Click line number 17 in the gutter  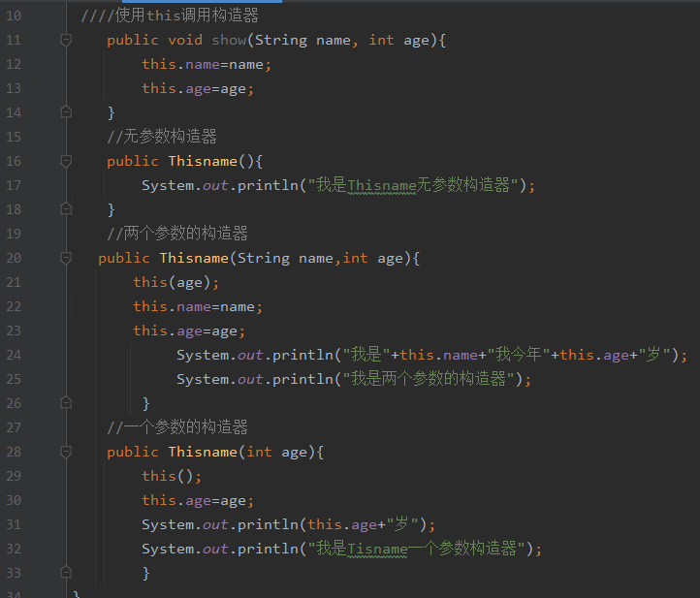pyautogui.click(x=14, y=185)
